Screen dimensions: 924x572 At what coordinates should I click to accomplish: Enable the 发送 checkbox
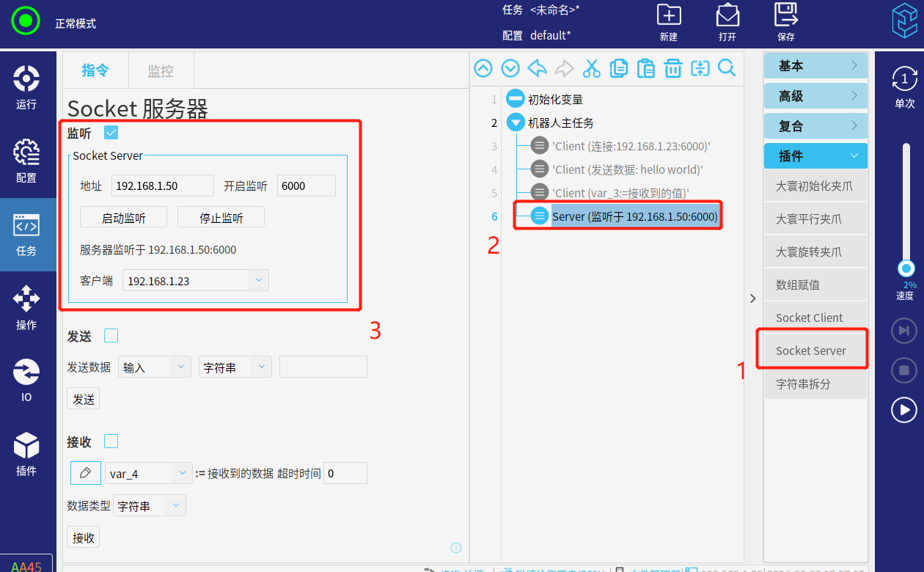[x=111, y=336]
